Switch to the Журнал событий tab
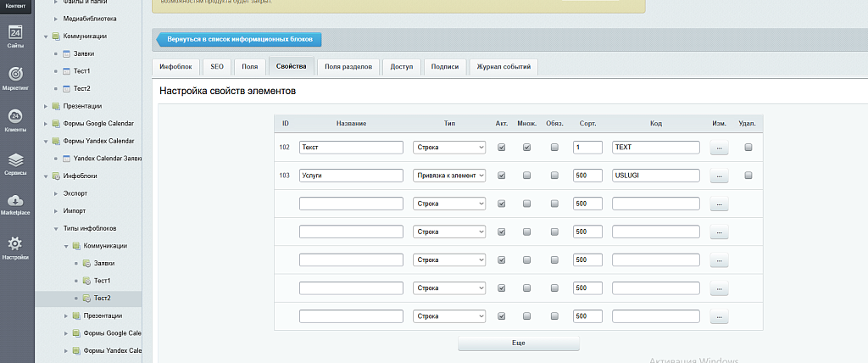Image resolution: width=868 pixels, height=363 pixels. pyautogui.click(x=503, y=66)
